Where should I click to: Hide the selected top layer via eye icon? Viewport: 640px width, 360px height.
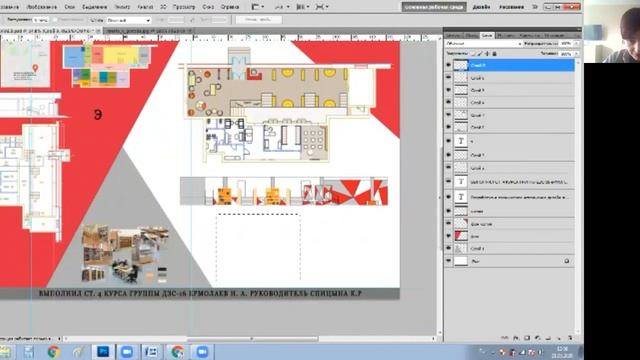click(449, 65)
